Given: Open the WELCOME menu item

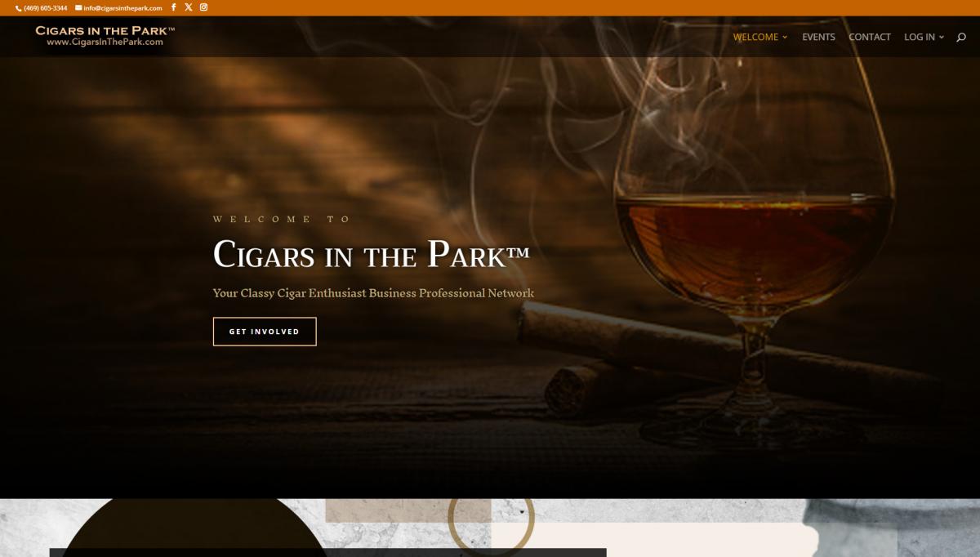Looking at the screenshot, I should click(755, 37).
